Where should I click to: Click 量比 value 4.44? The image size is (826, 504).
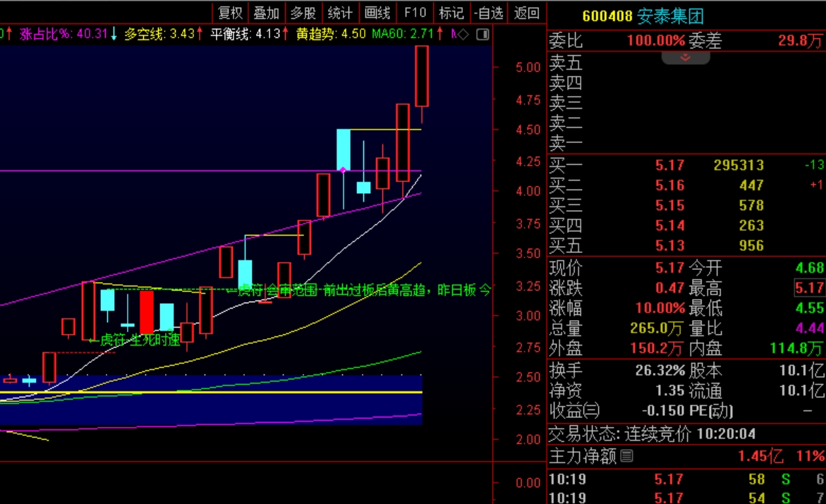[810, 328]
